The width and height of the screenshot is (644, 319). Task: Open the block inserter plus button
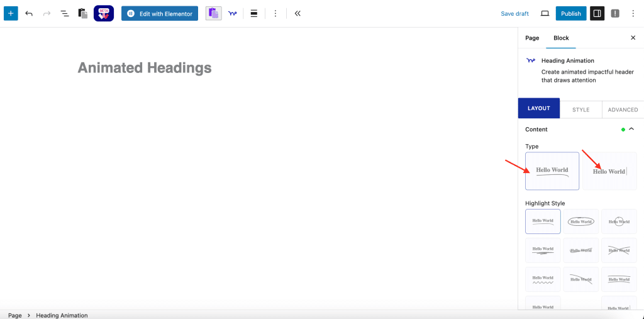point(11,14)
